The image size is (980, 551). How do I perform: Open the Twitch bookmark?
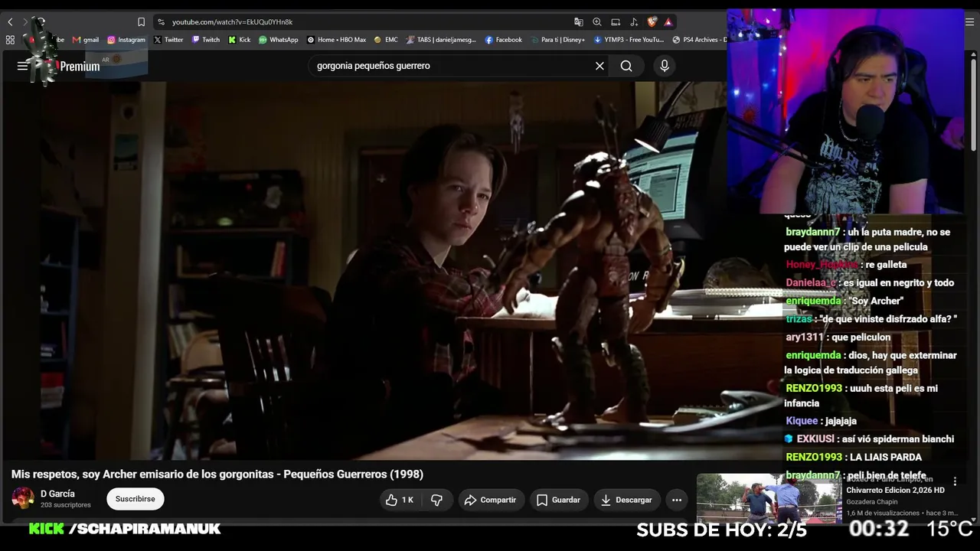tap(206, 40)
